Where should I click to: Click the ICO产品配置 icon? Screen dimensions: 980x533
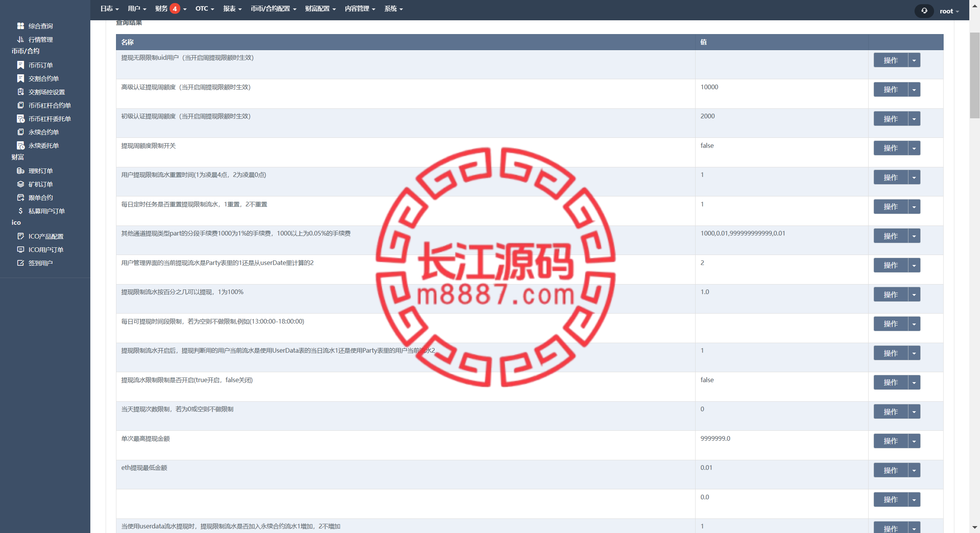click(21, 236)
